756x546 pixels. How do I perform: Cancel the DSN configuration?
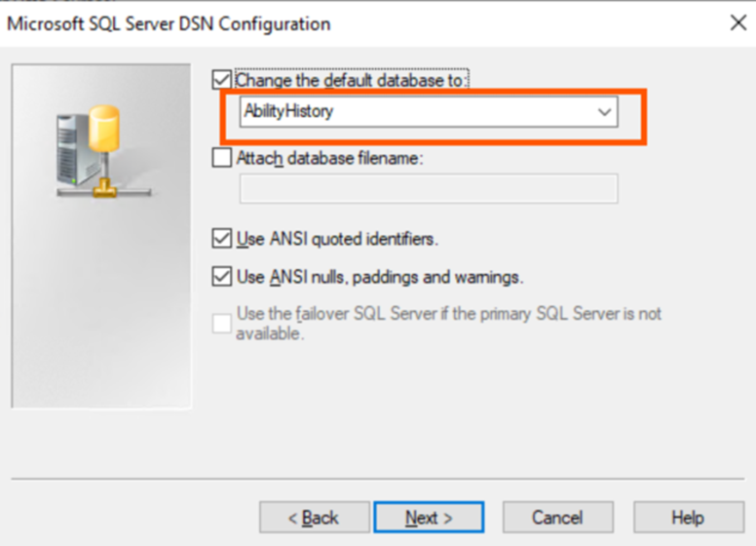tap(558, 518)
